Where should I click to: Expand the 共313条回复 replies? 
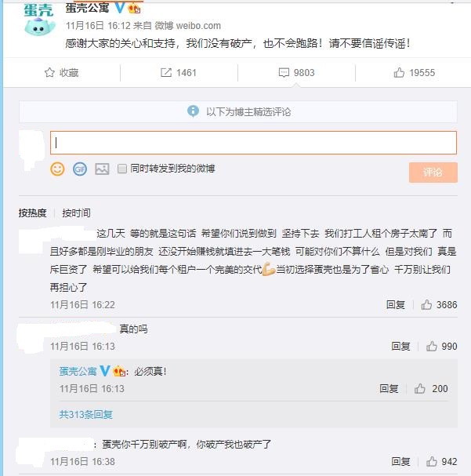(86, 414)
